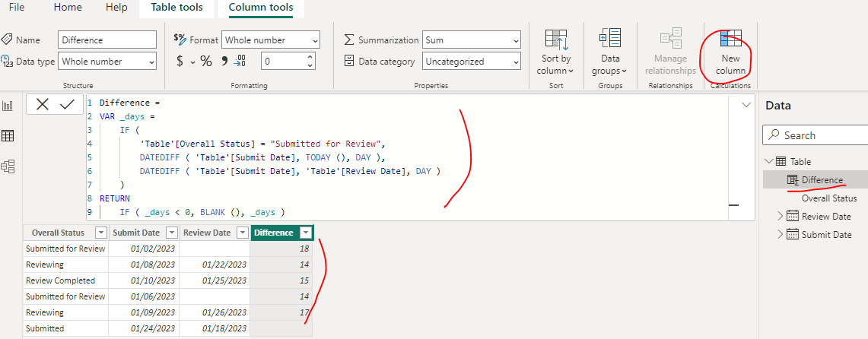Open the Data type dropdown
This screenshot has height=339, width=868.
tap(107, 62)
